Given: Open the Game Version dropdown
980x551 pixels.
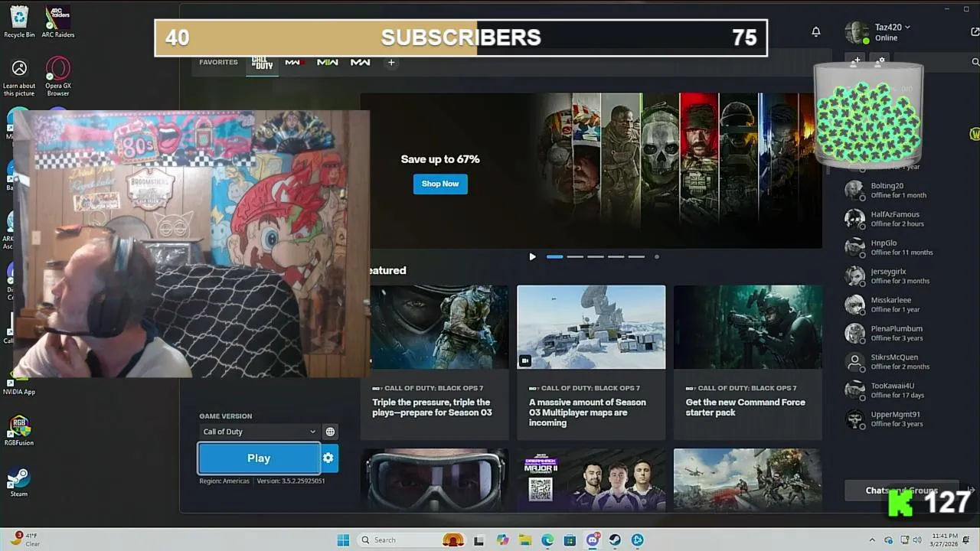Looking at the screenshot, I should (259, 432).
